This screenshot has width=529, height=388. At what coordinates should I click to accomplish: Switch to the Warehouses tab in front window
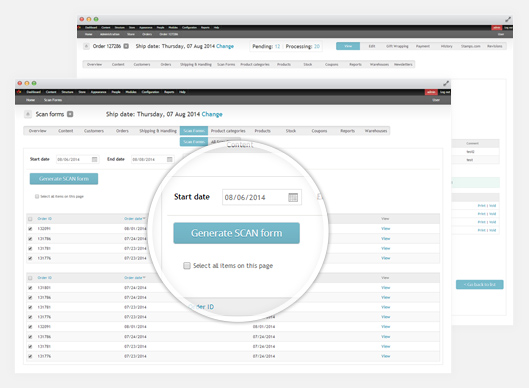(x=376, y=131)
